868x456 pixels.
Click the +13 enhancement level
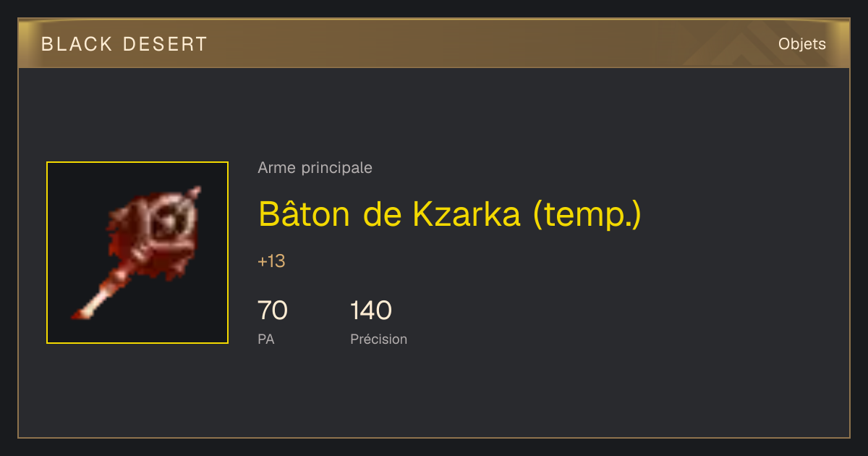click(x=271, y=261)
